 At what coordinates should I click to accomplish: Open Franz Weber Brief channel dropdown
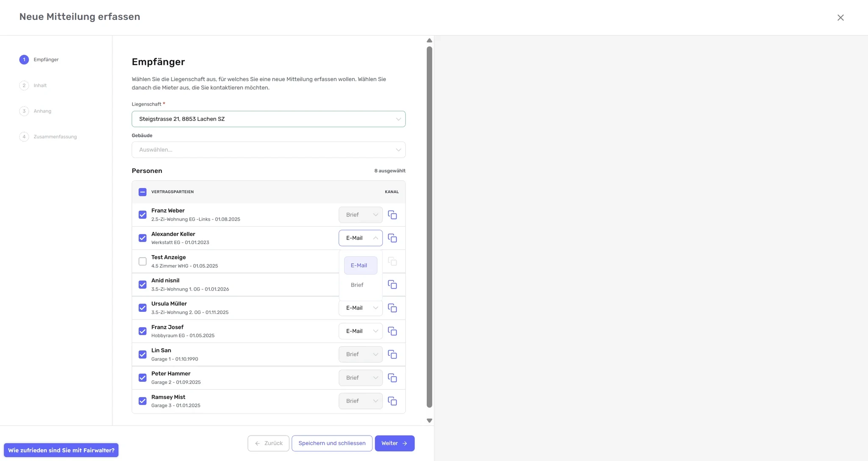coord(360,215)
